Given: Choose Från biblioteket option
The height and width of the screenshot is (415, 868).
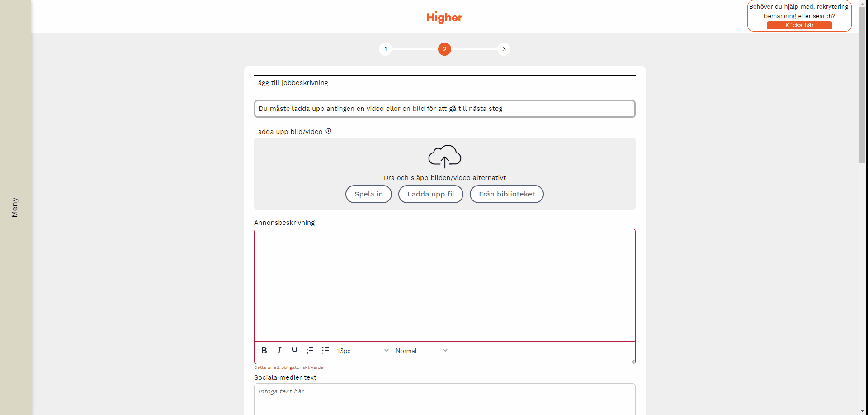Looking at the screenshot, I should [x=506, y=194].
